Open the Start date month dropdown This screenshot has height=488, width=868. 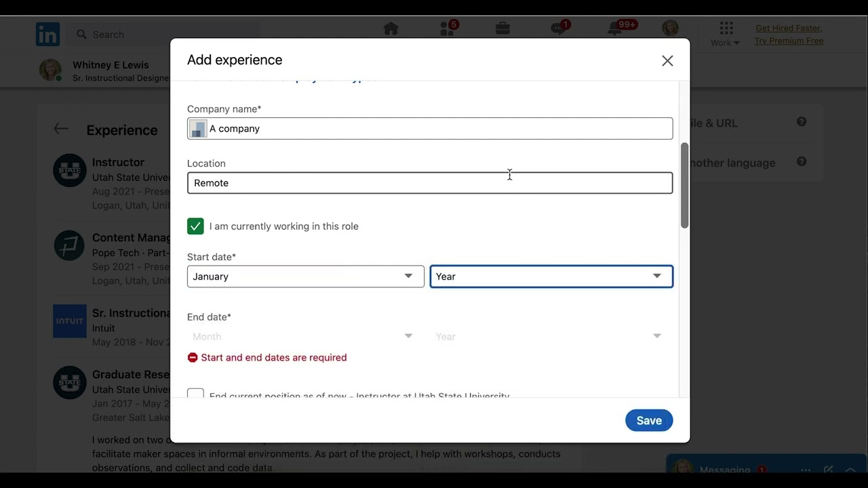pyautogui.click(x=306, y=277)
